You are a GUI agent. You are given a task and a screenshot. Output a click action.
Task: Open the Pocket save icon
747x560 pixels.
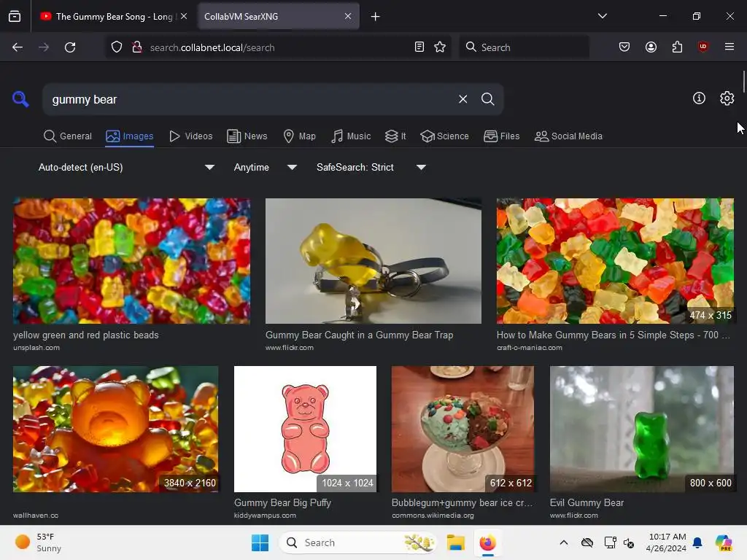(624, 47)
